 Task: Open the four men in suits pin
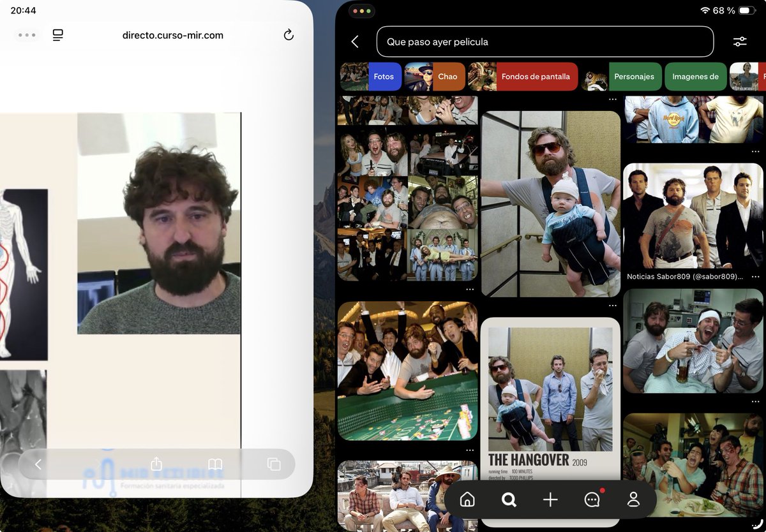(x=693, y=216)
